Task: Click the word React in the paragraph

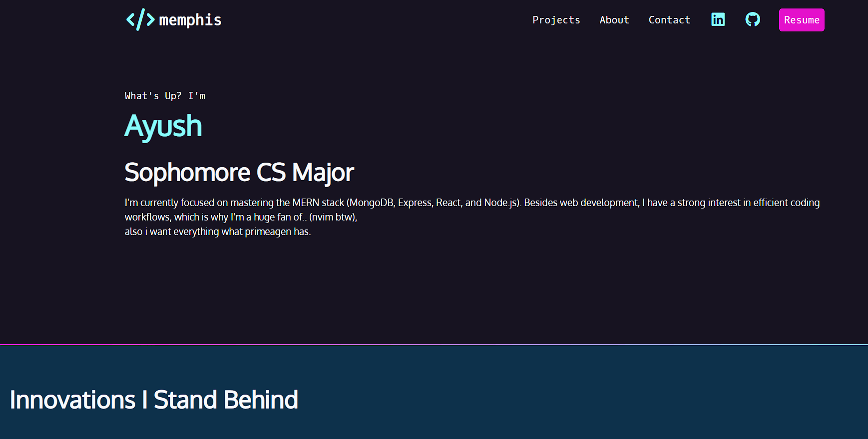Action: coord(448,203)
